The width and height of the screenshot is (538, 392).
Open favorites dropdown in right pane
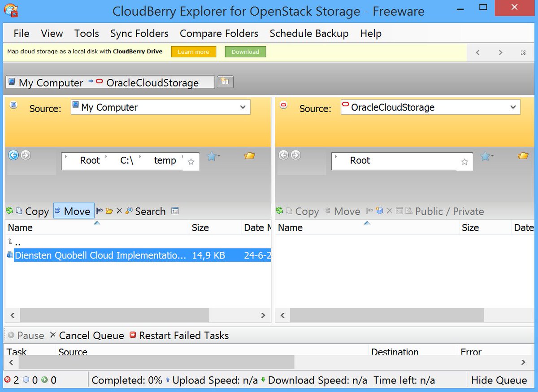(x=486, y=156)
